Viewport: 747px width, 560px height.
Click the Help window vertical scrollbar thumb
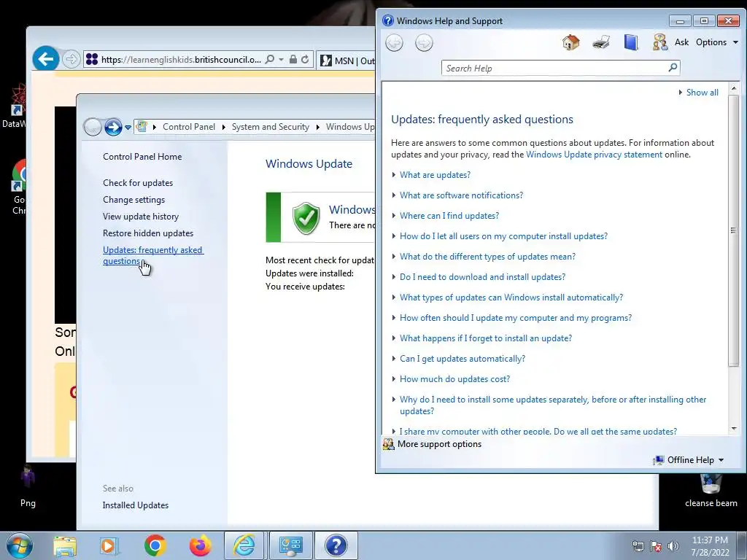[x=734, y=230]
